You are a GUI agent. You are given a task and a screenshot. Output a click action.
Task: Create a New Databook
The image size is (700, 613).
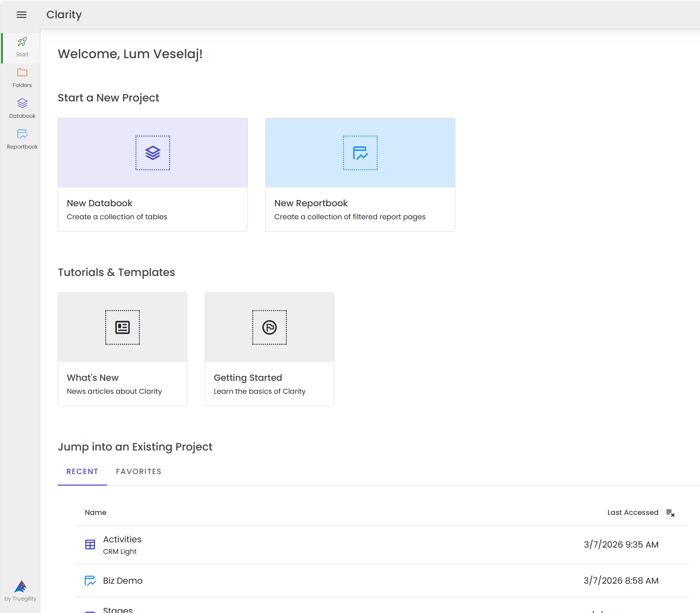(x=152, y=175)
